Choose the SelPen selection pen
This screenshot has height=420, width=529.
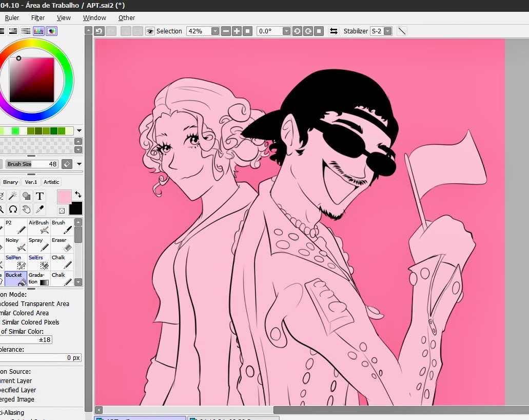tap(15, 262)
